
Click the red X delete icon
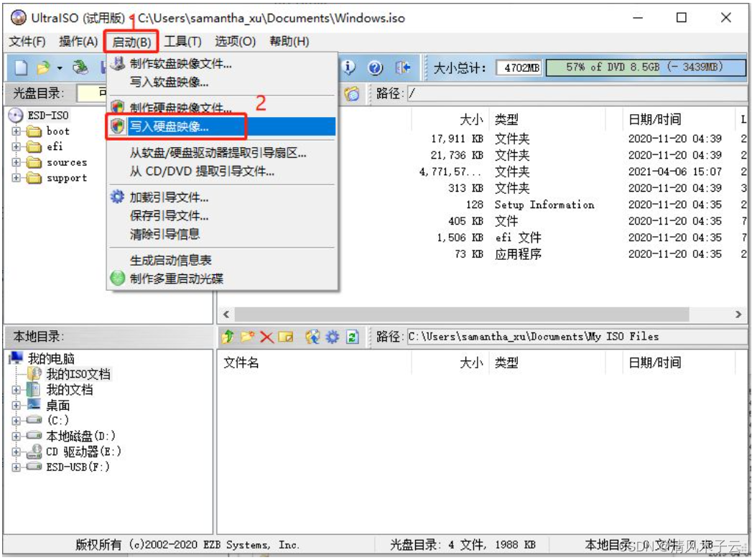(x=266, y=337)
